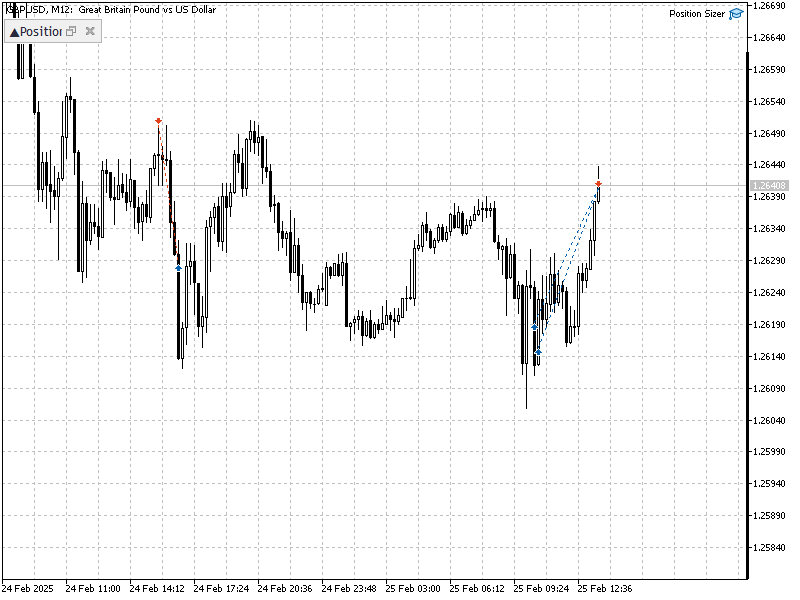Image resolution: width=800 pixels, height=600 pixels.
Task: Click the graduation cap Expert Advisor icon
Action: (x=736, y=14)
